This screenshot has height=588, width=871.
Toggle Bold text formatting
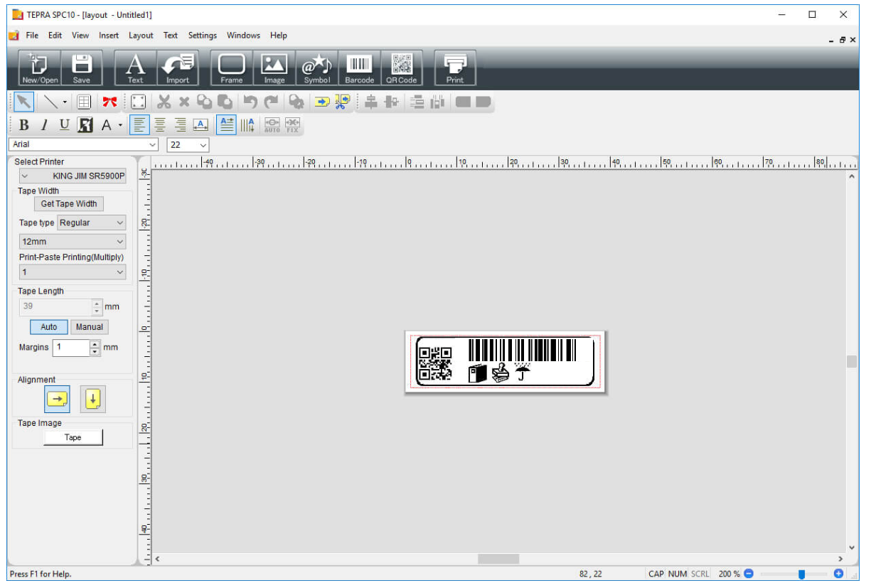[x=24, y=125]
